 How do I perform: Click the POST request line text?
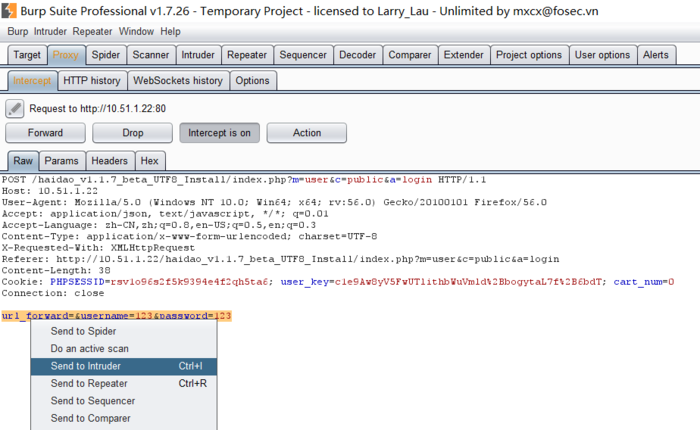tap(244, 180)
